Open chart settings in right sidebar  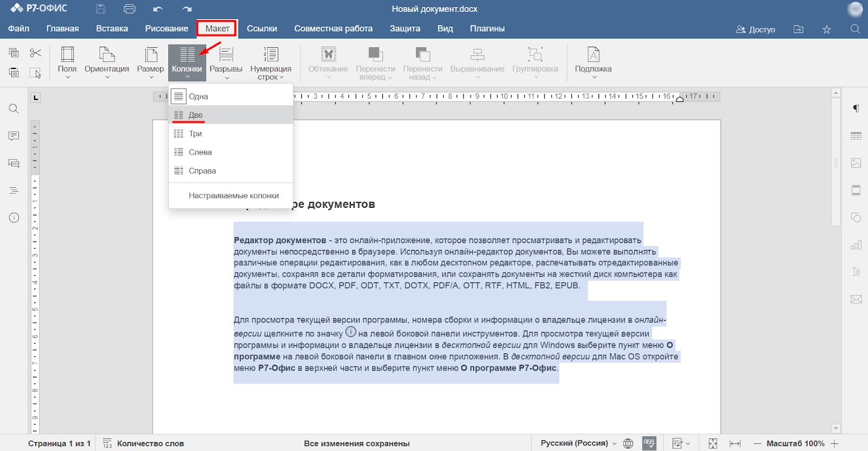(856, 245)
